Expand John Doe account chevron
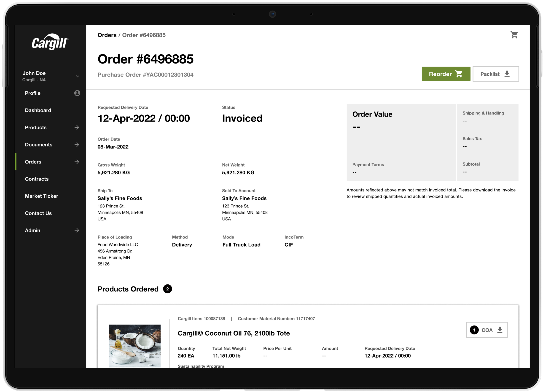The width and height of the screenshot is (543, 392). coord(77,76)
